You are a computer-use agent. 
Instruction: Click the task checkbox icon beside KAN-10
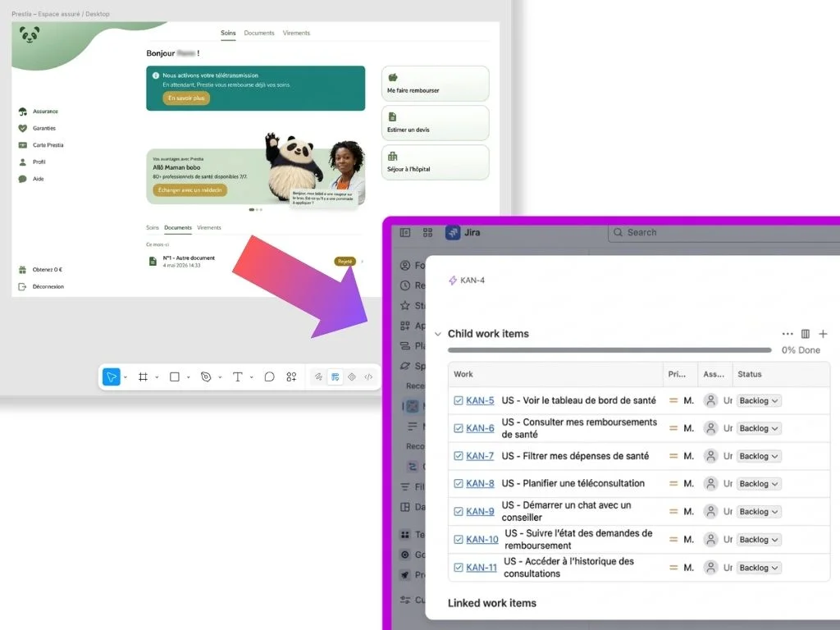point(458,540)
